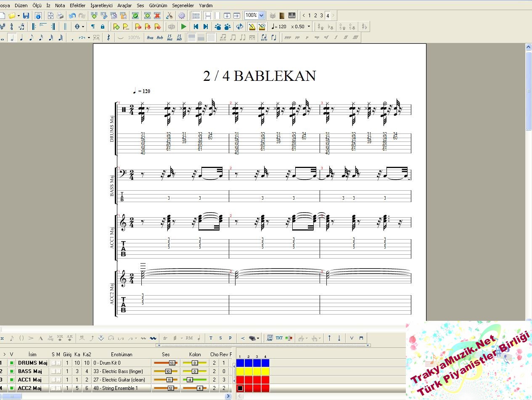Expand the playback speed x 0.50 dropdown
The image size is (532, 400).
(309, 27)
